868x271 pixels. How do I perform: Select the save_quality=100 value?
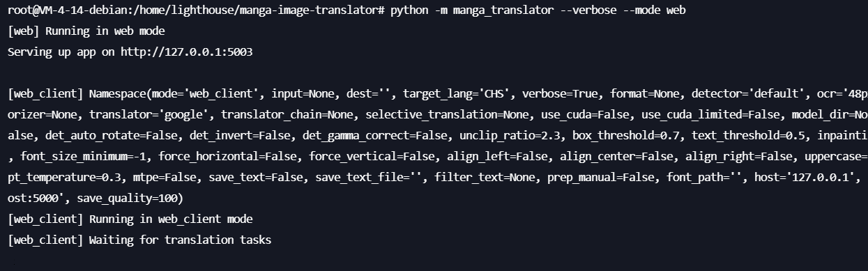[x=126, y=199]
